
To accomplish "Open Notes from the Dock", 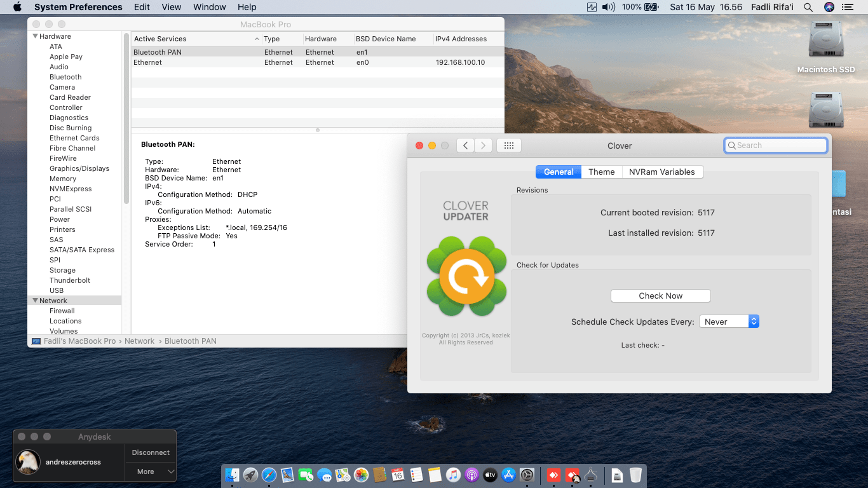I will coord(435,475).
